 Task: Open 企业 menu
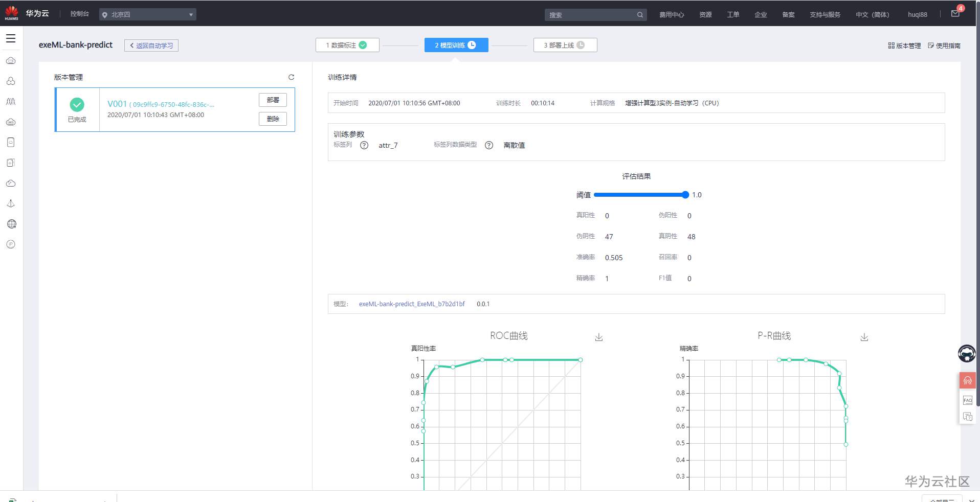tap(761, 15)
